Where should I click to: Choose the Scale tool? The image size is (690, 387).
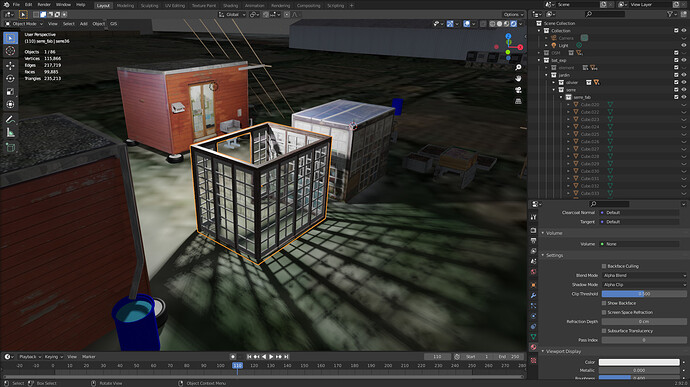[x=10, y=92]
